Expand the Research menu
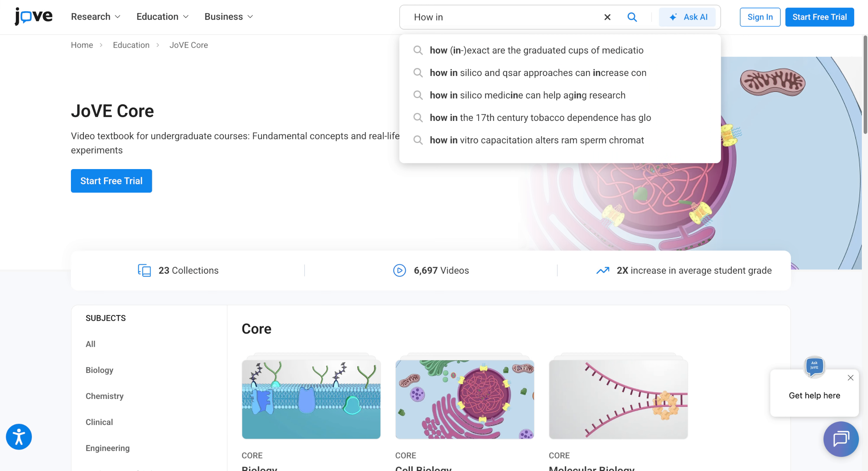The height and width of the screenshot is (471, 868). click(96, 17)
